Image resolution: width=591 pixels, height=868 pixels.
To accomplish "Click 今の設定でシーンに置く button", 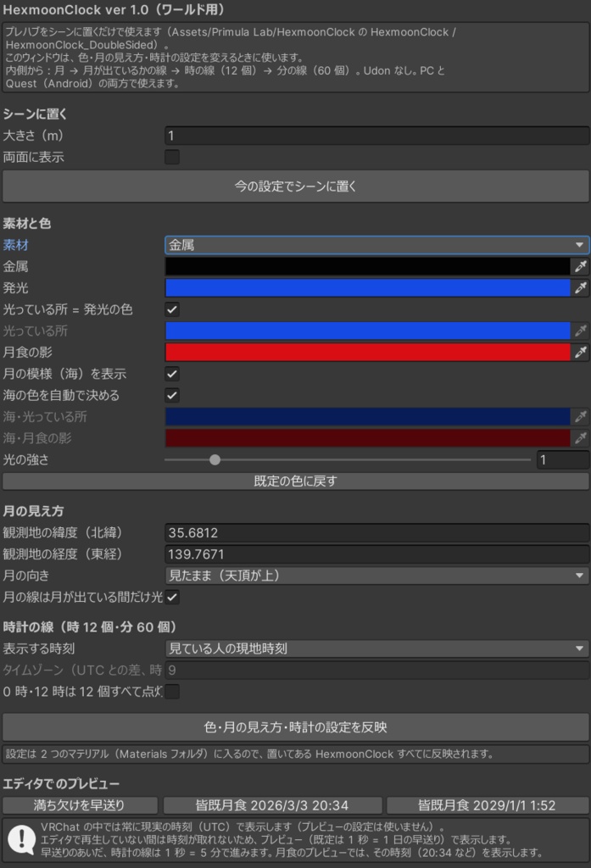I will click(x=295, y=186).
